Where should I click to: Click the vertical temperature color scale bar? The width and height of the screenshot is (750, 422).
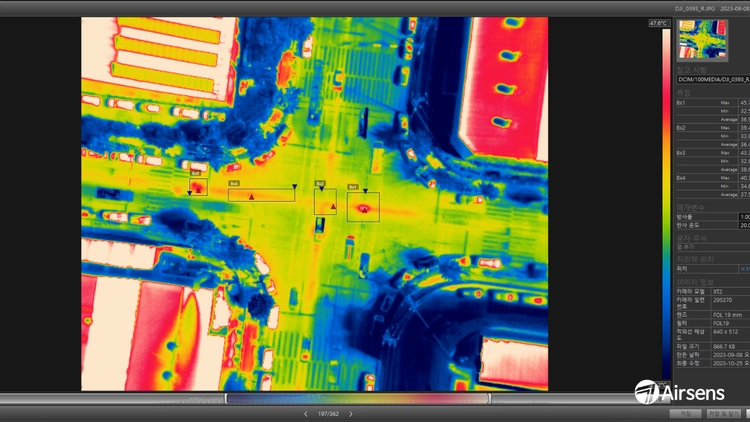666,203
